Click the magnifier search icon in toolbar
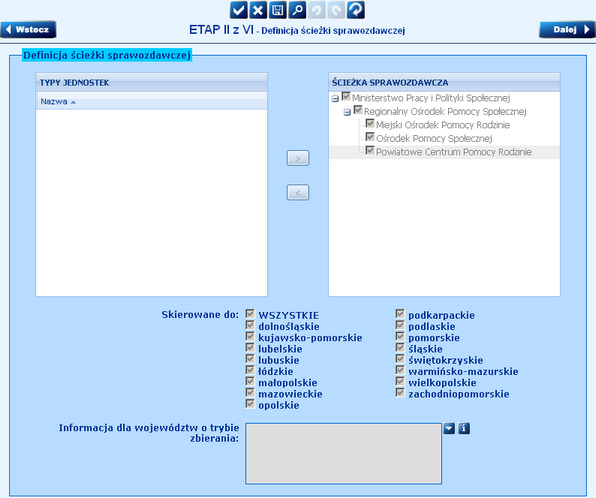Image resolution: width=596 pixels, height=498 pixels. [297, 10]
